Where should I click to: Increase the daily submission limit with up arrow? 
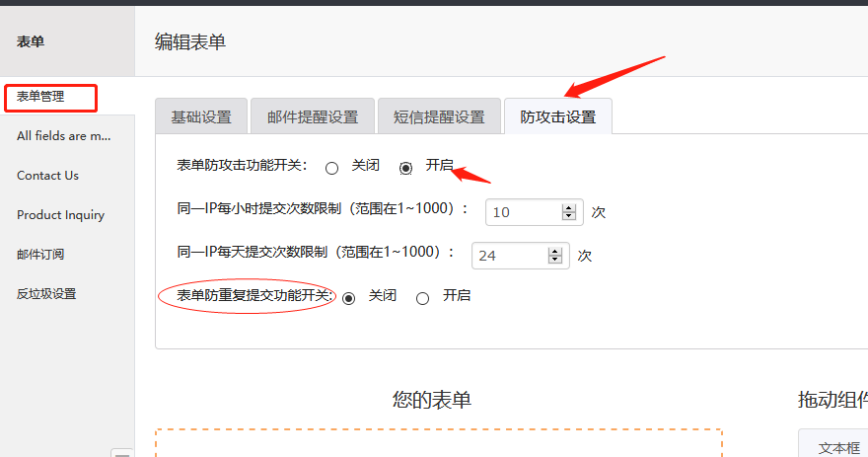(x=554, y=251)
